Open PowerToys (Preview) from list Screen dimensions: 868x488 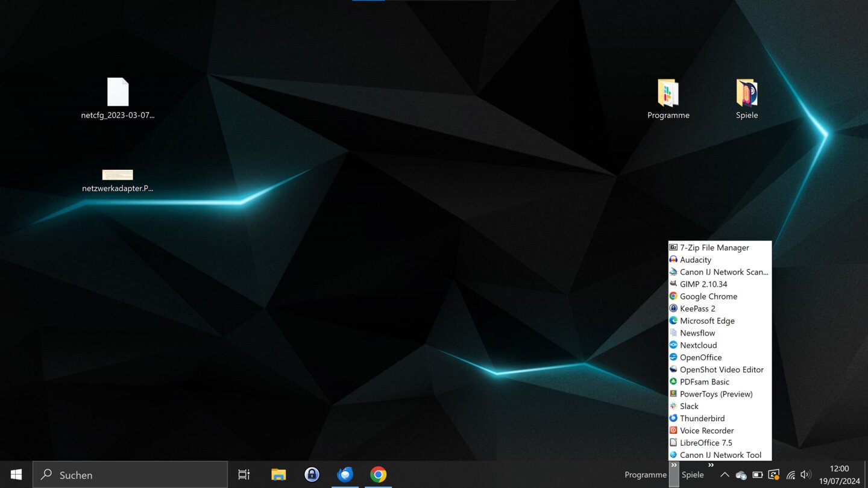point(716,394)
